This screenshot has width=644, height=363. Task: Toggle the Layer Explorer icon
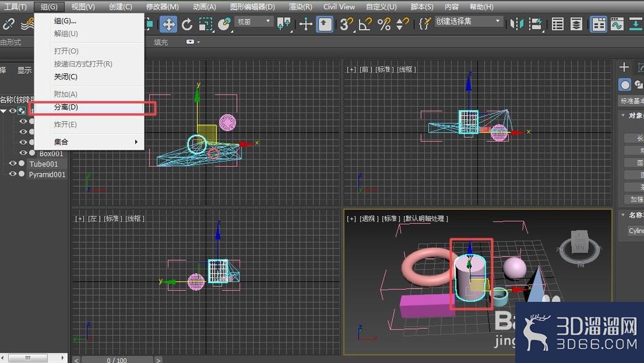pyautogui.click(x=576, y=24)
